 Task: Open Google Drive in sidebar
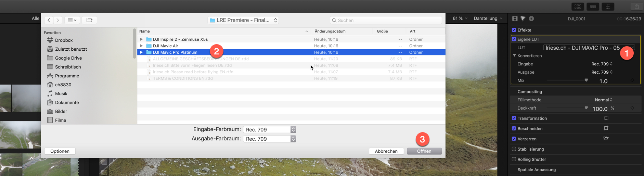click(x=64, y=58)
